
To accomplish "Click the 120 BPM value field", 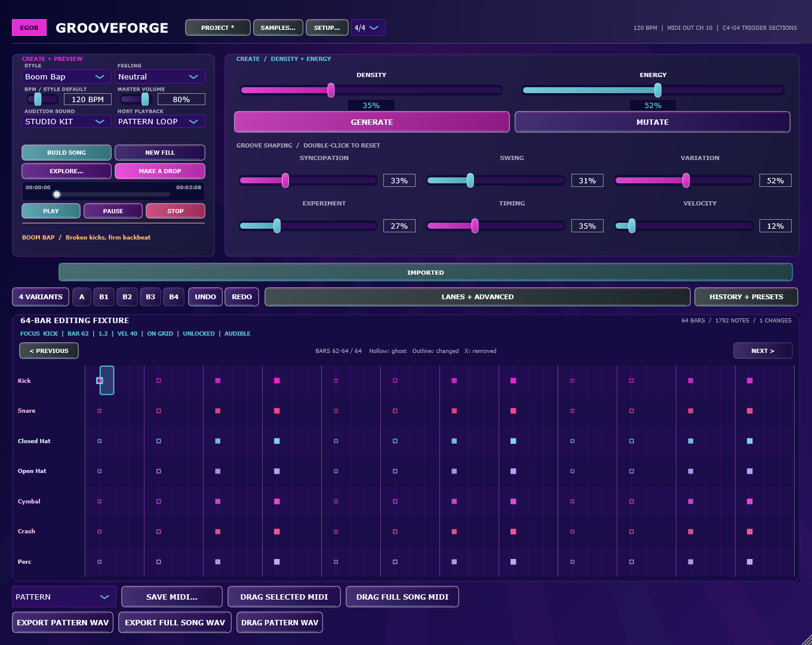I will (x=88, y=99).
